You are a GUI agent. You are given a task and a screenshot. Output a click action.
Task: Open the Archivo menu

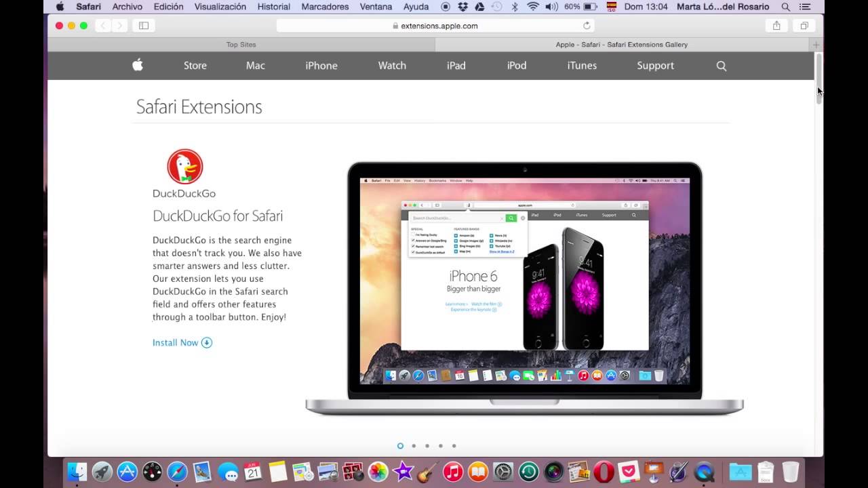click(x=127, y=7)
